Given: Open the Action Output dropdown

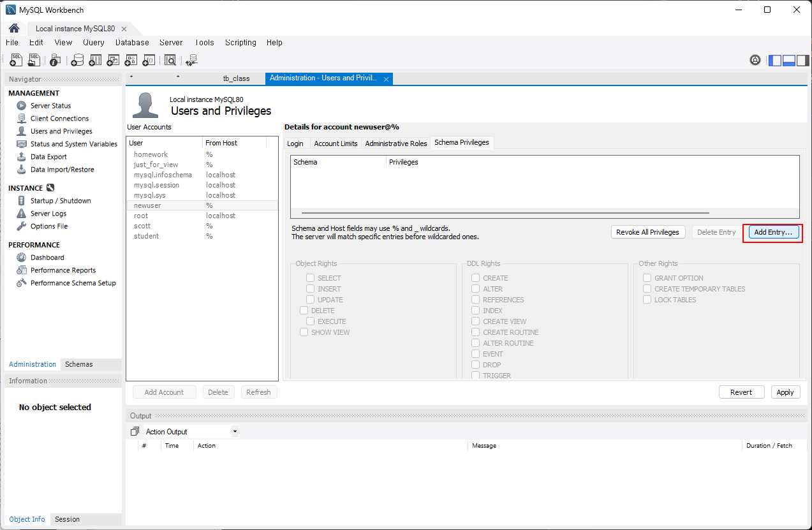Looking at the screenshot, I should click(191, 432).
